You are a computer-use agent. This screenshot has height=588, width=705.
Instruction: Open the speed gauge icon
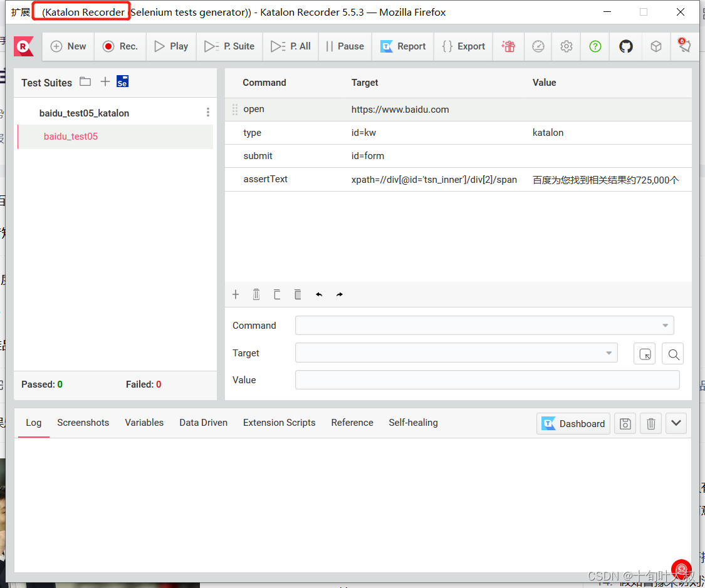pyautogui.click(x=538, y=46)
